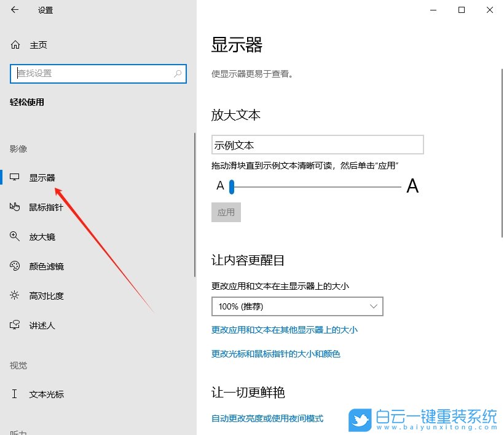Open 讲述人 settings

tap(42, 325)
